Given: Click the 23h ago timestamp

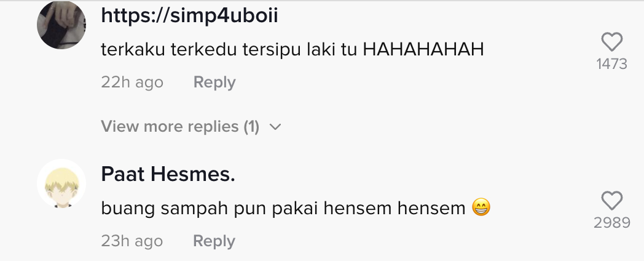Looking at the screenshot, I should [132, 241].
